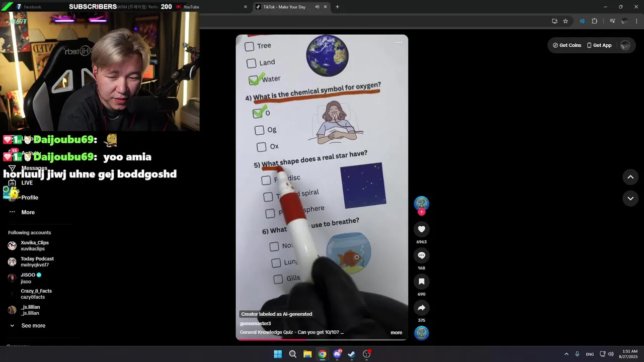Go to the next video with down arrow
This screenshot has width=644, height=362.
(630, 199)
